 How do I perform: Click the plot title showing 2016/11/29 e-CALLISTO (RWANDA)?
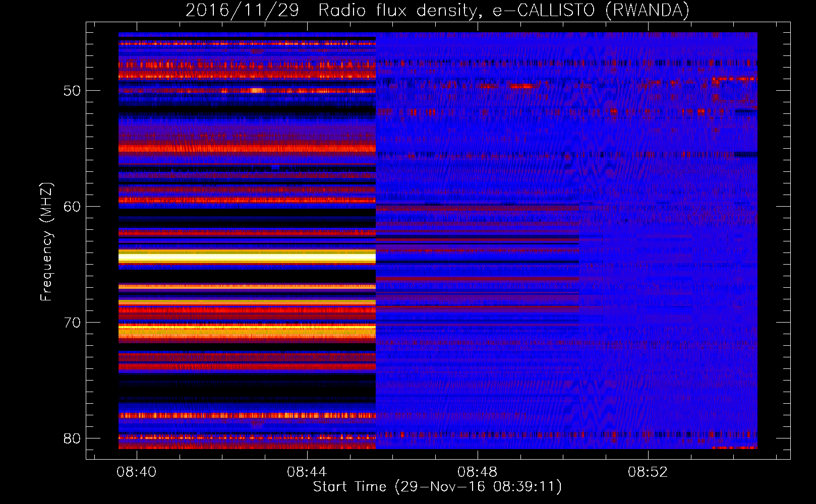pyautogui.click(x=437, y=10)
